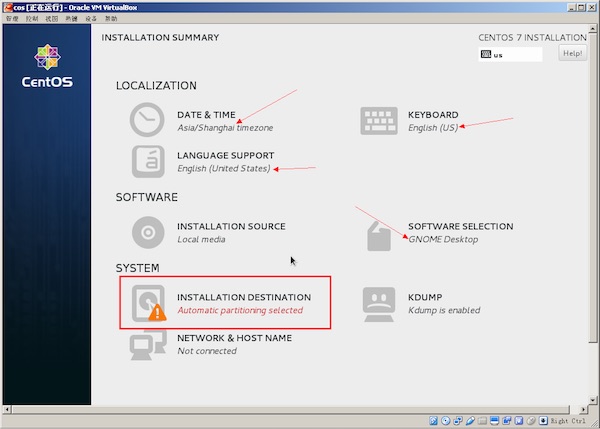This screenshot has height=429, width=600.
Task: Open Installation Destination disk warning icon
Action: 148,303
